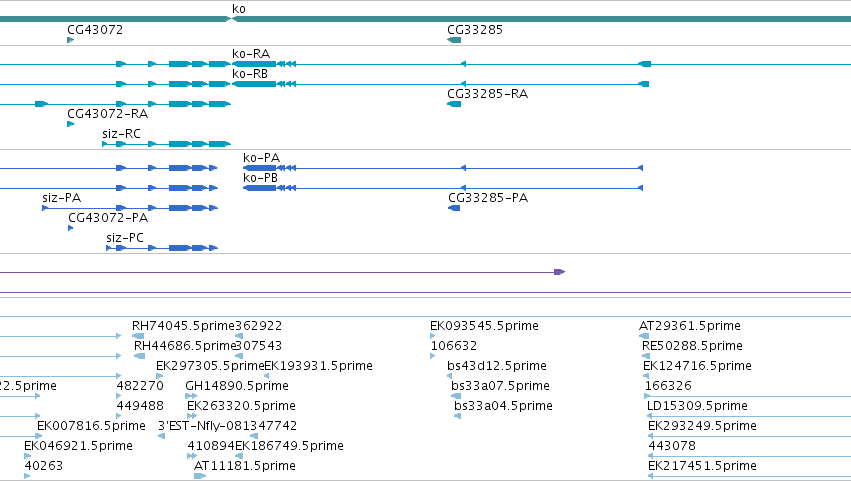Viewport: 851px width, 481px height.
Task: Click EST label EK093545.5prime
Action: click(484, 326)
